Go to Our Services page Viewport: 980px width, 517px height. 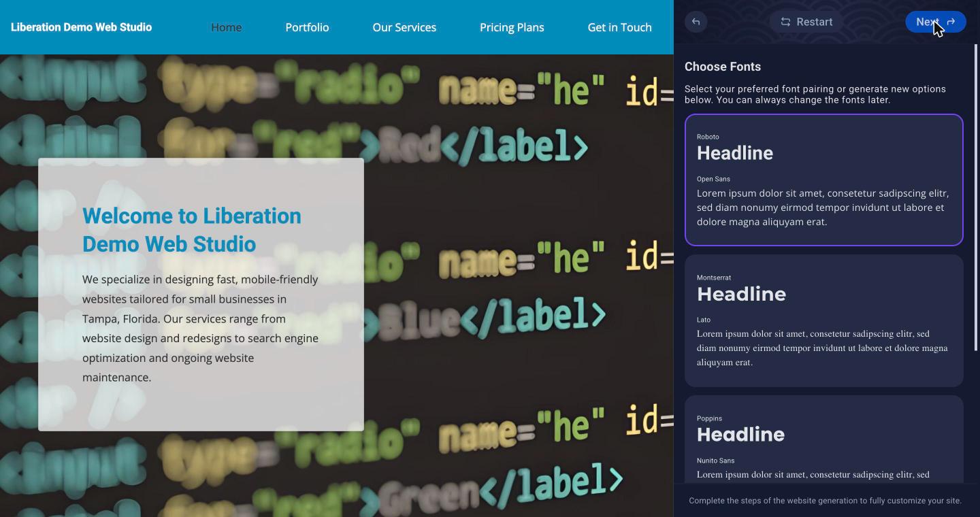tap(404, 27)
